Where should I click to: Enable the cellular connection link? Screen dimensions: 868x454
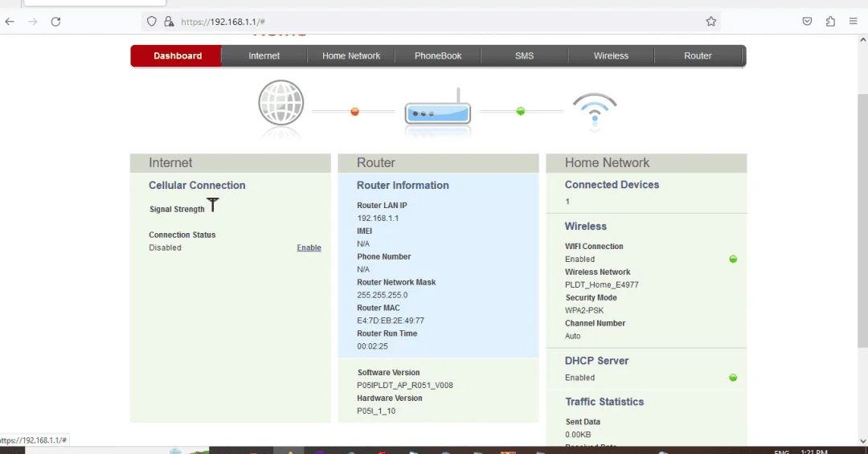click(309, 247)
